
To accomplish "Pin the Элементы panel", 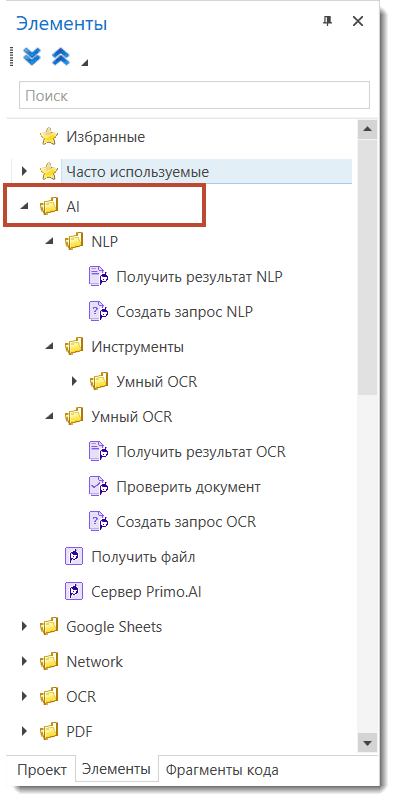I will pos(327,21).
